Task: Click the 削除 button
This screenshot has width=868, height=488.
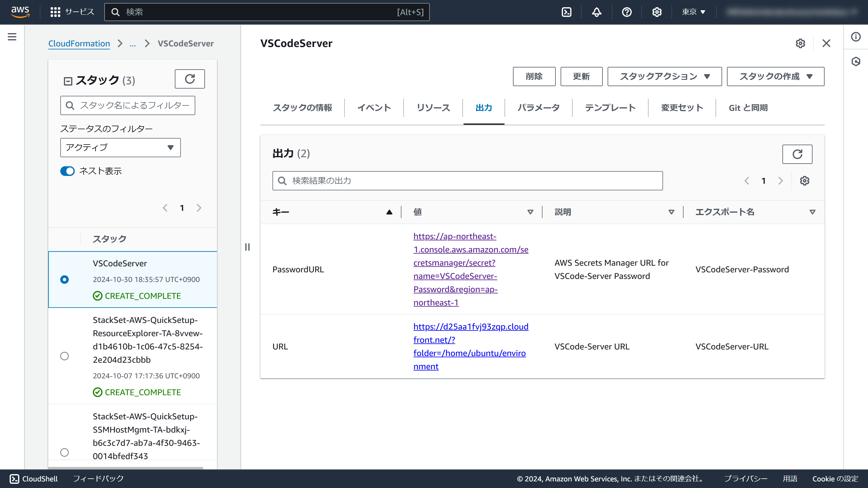Action: (x=534, y=77)
